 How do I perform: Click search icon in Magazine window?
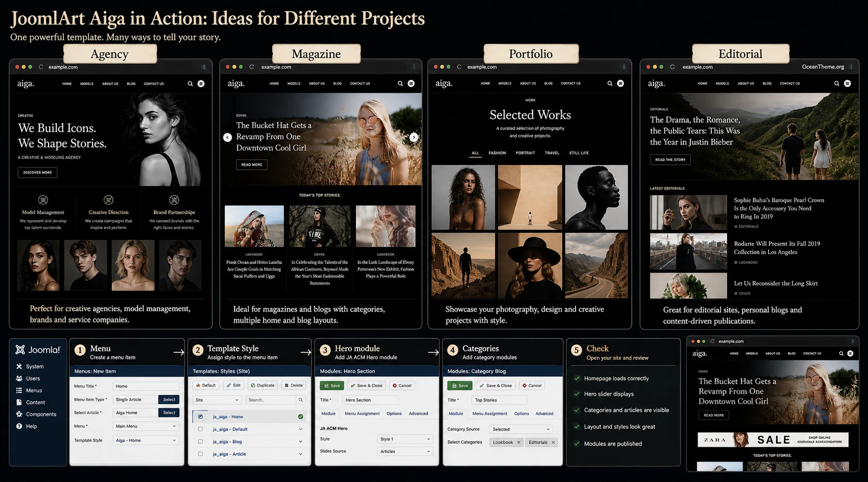click(x=400, y=84)
